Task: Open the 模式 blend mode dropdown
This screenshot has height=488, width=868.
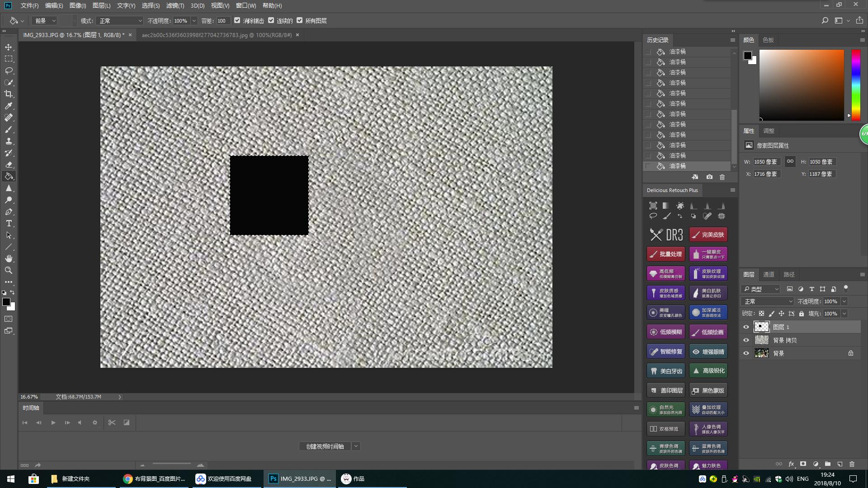Action: pyautogui.click(x=120, y=21)
